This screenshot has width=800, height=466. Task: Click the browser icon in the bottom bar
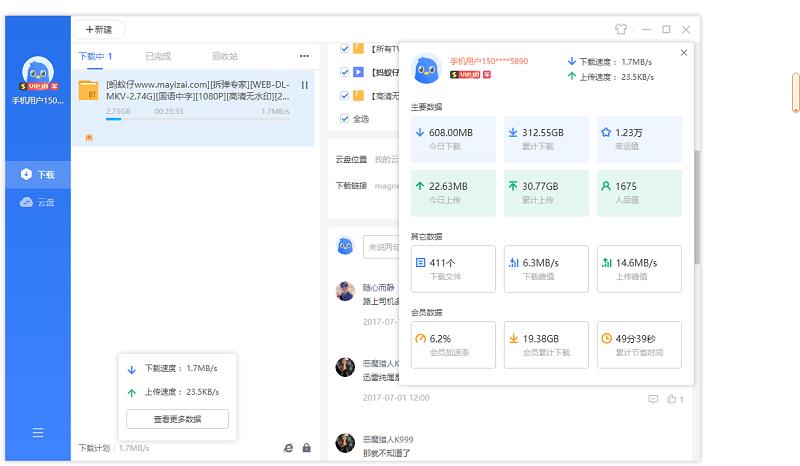click(287, 448)
